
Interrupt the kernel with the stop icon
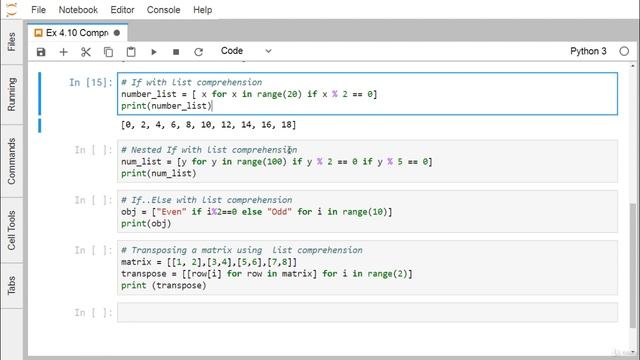pyautogui.click(x=176, y=52)
